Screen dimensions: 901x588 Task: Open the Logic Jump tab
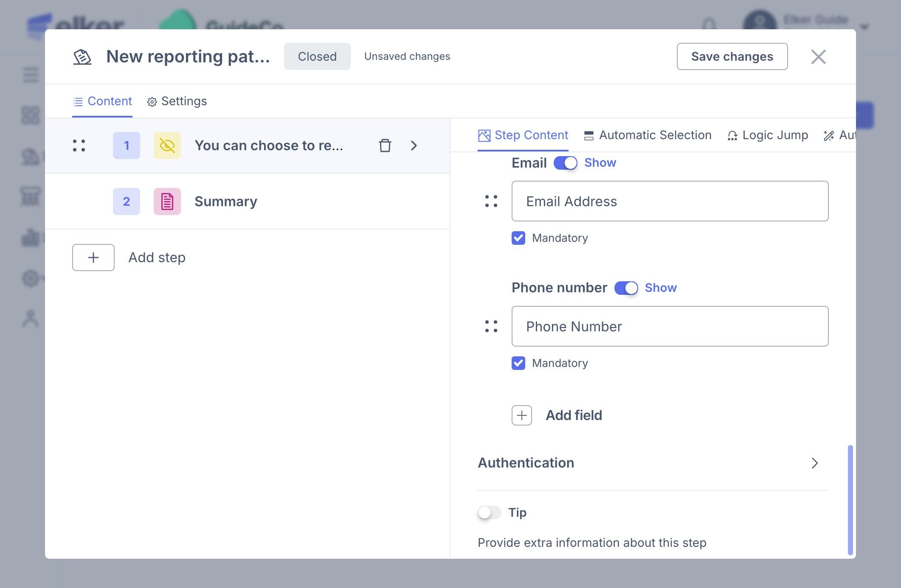click(x=768, y=135)
